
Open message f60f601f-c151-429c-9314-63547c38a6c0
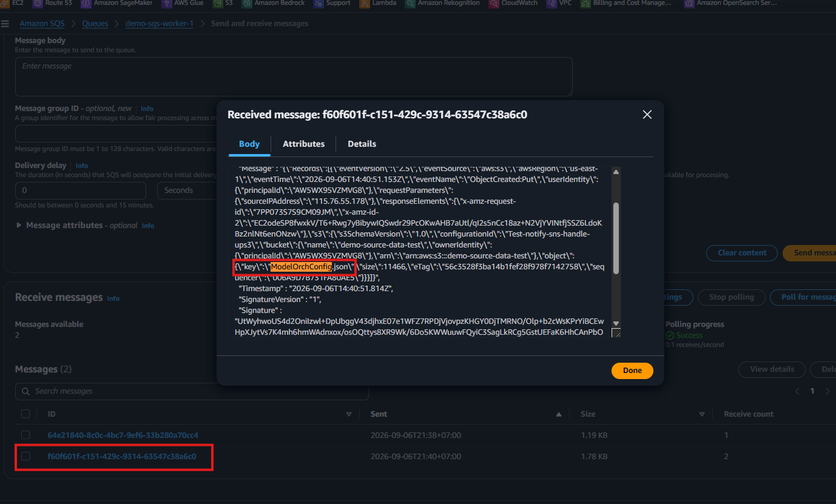click(122, 456)
